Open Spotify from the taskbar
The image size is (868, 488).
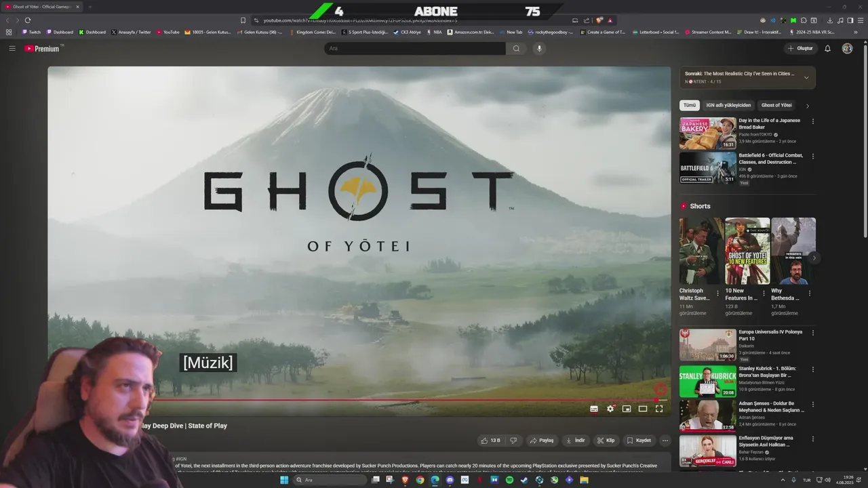509,480
